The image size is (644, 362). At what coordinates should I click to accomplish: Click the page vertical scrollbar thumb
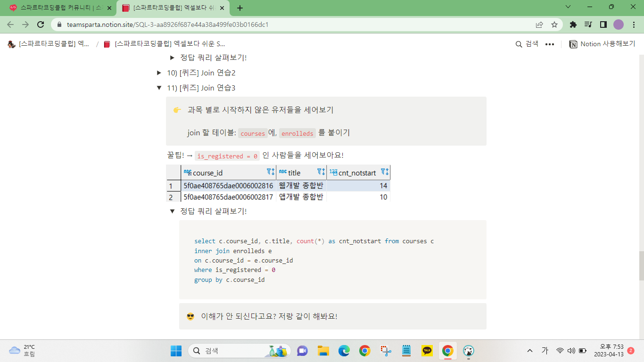(x=641, y=266)
